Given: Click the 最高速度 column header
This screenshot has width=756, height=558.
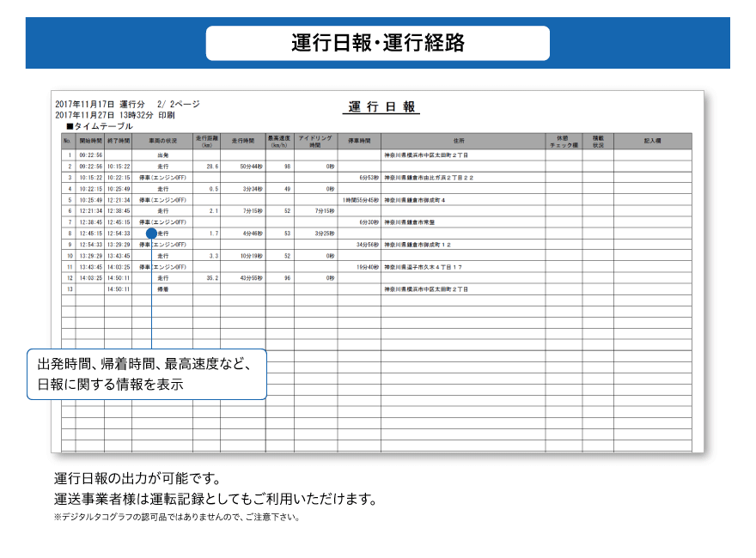Looking at the screenshot, I should point(280,141).
